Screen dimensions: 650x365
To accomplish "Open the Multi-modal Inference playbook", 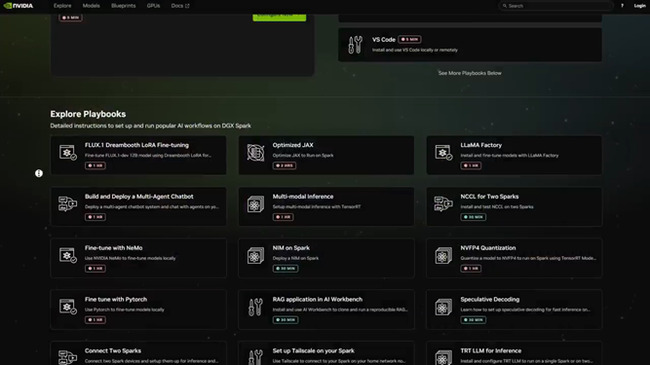I will click(326, 207).
